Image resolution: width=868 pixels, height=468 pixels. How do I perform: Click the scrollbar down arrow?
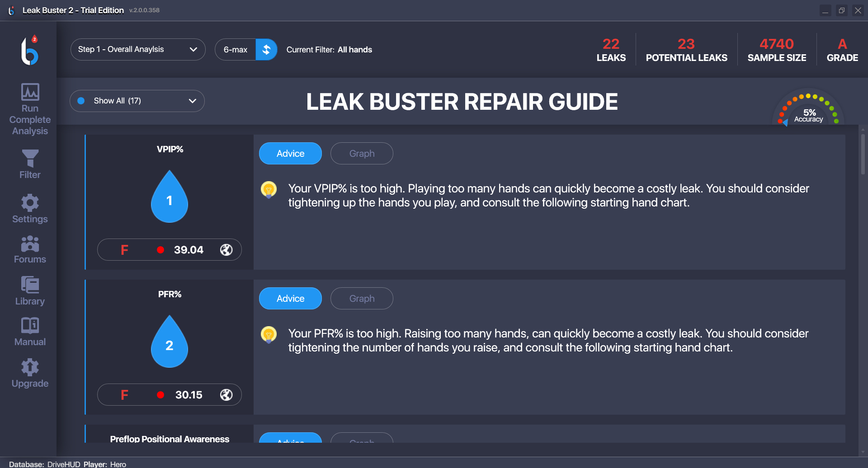863,452
